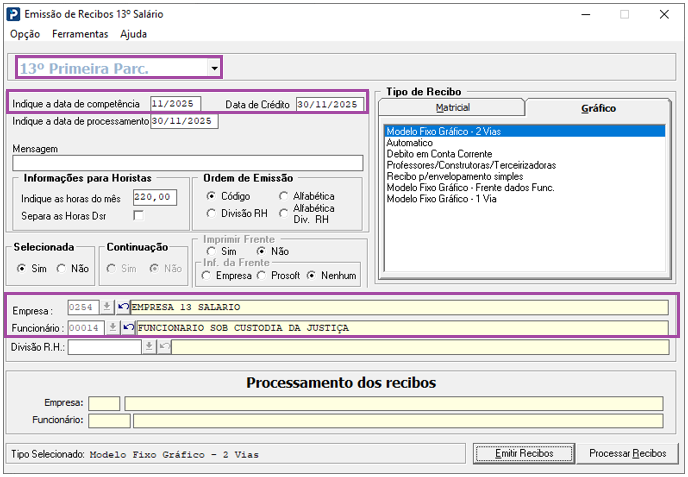Screen dimensions: 688x477
Task: Select Recibo p/envelopamento simples
Action: click(525, 176)
